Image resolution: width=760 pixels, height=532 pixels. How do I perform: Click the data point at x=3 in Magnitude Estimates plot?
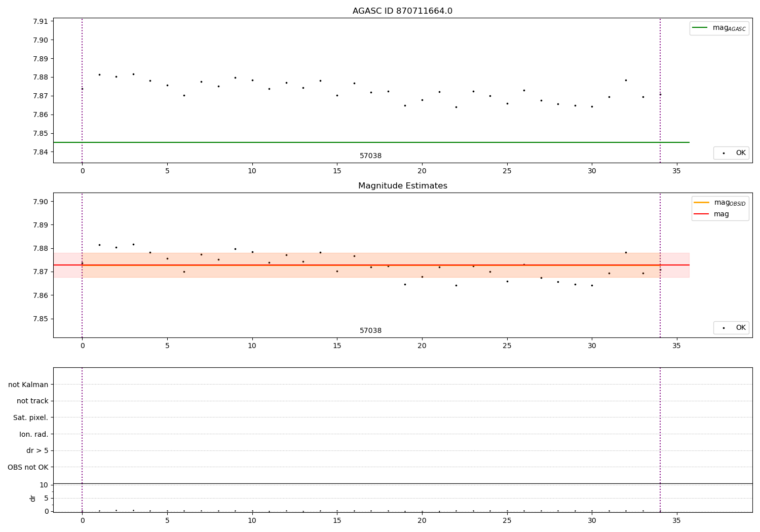coord(133,244)
